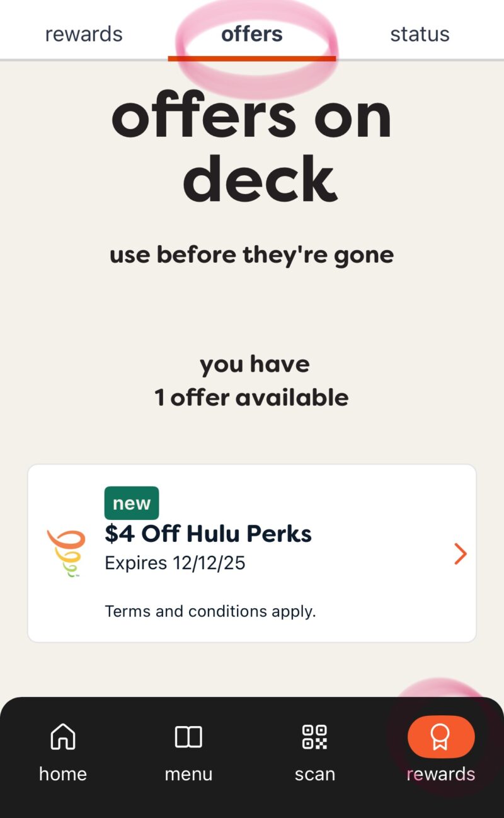
Task: Tap the orange rewards ribbon icon
Action: pos(440,736)
